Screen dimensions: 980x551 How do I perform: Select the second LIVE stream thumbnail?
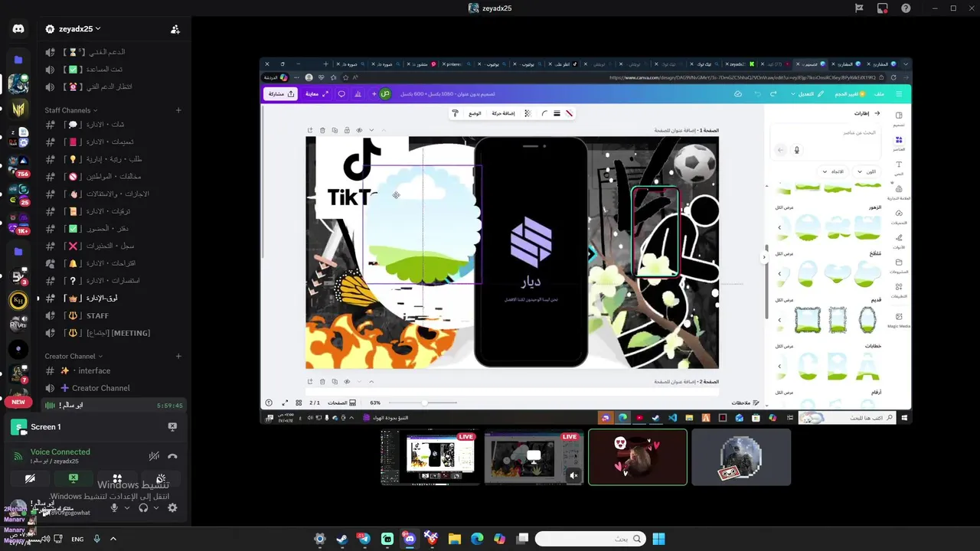click(534, 457)
